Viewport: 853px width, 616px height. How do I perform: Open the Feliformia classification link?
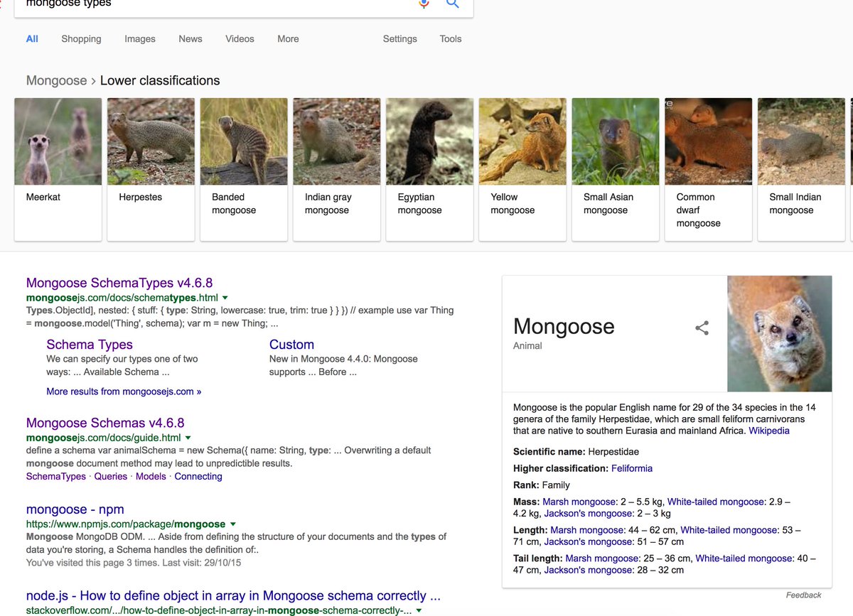632,468
